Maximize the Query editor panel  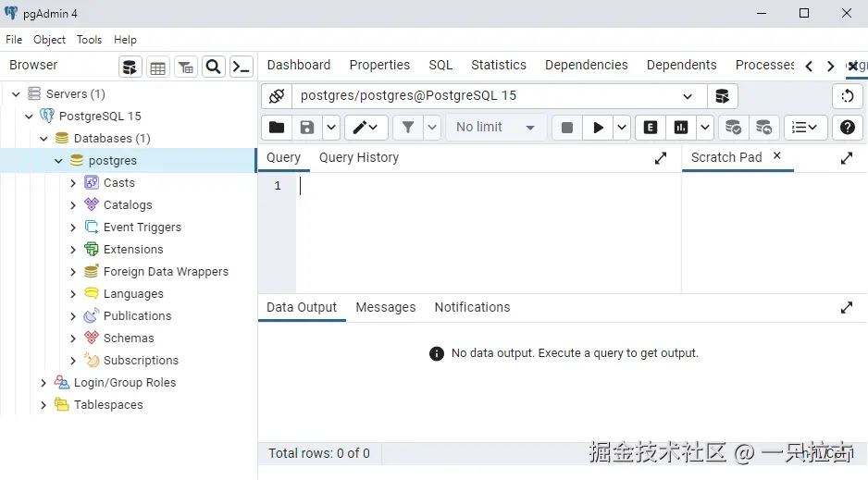pyautogui.click(x=661, y=159)
